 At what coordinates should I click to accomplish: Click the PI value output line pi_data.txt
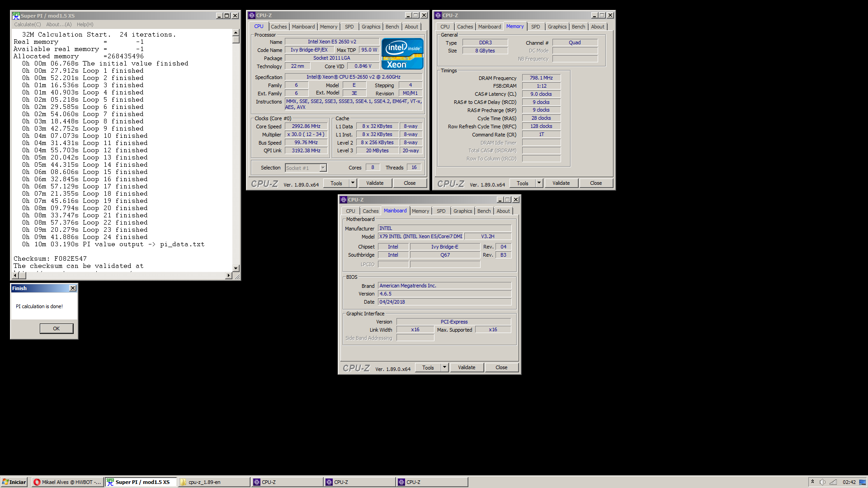pos(113,244)
